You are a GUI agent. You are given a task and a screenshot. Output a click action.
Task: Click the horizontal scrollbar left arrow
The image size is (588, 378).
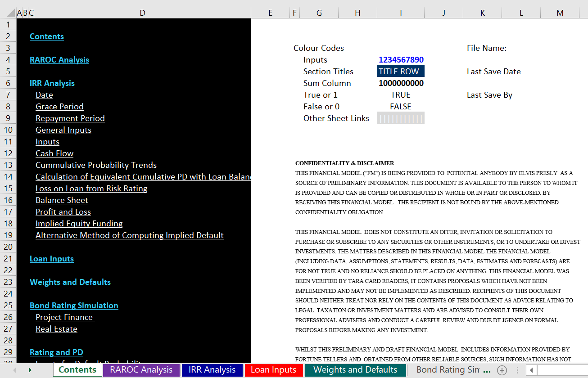tap(531, 370)
